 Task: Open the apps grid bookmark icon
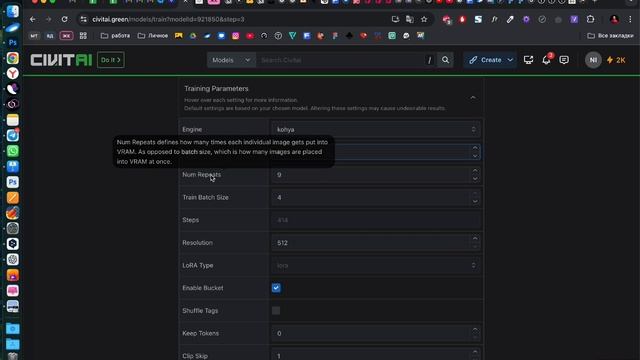(x=83, y=36)
